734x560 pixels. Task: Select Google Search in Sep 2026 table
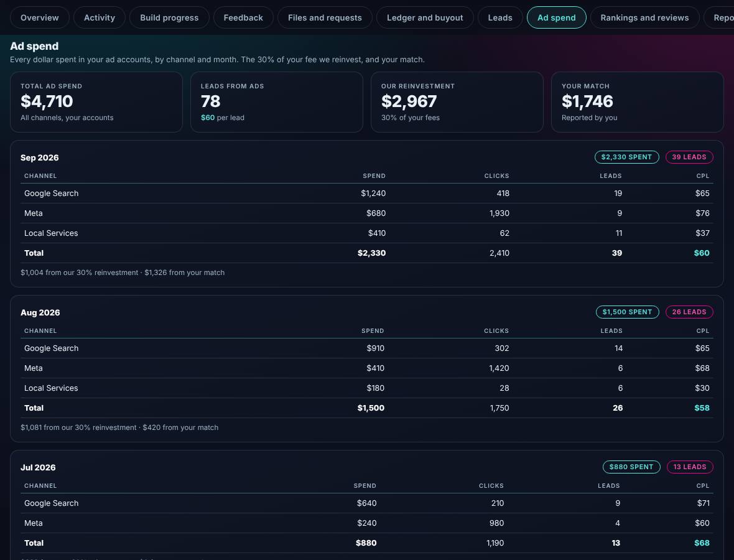pos(367,194)
